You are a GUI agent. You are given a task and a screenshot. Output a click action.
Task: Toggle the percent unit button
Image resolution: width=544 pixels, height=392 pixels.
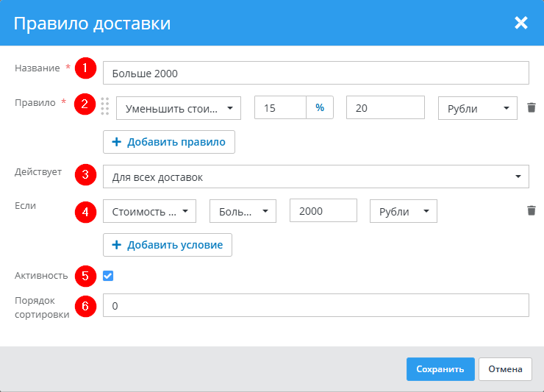tap(320, 107)
